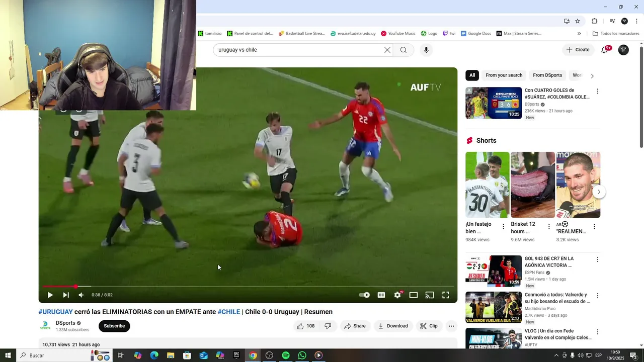
Task: Seek on the red video progress bar
Action: [248, 287]
